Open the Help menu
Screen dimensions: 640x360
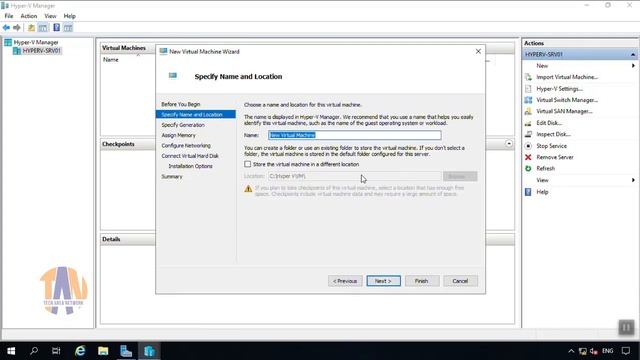tap(69, 16)
